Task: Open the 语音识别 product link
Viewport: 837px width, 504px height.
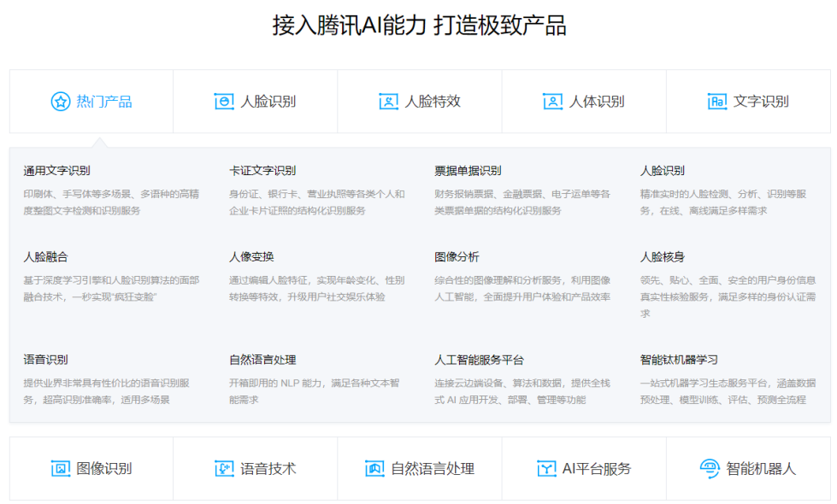Action: point(45,360)
